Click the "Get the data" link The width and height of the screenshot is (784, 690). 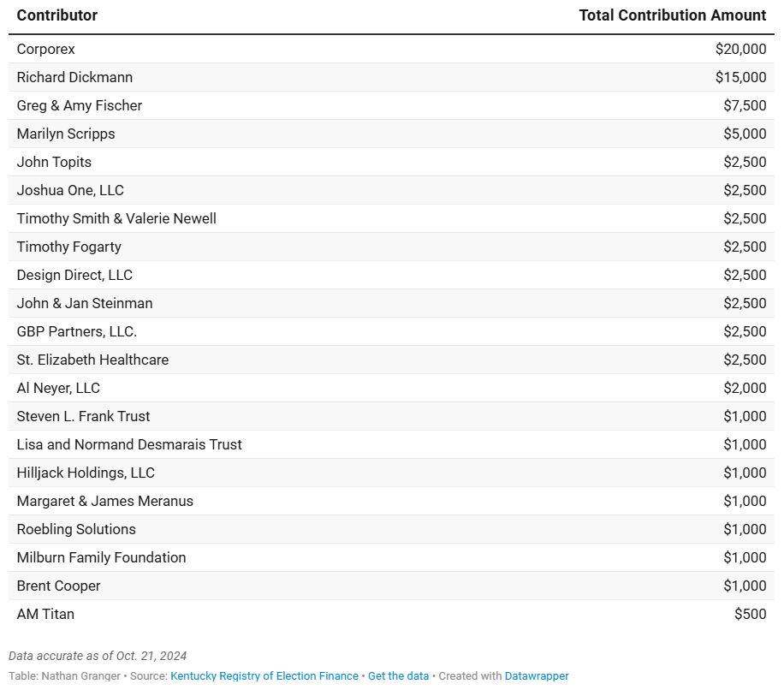(x=398, y=676)
